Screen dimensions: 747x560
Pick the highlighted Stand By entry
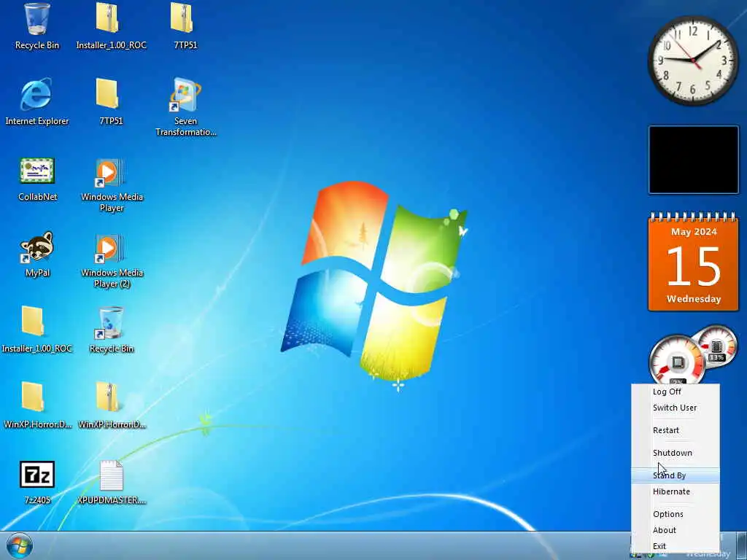tap(676, 475)
